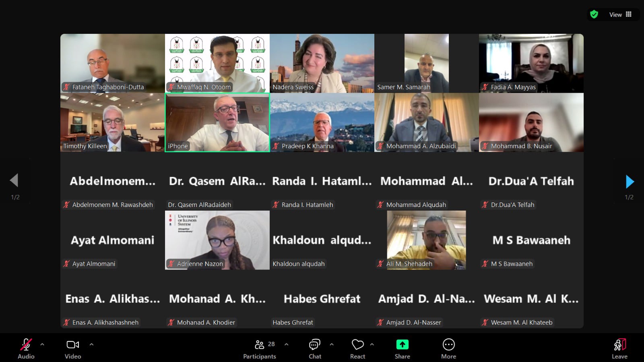Expand the arrow beside Chat
The image size is (644, 362).
click(332, 345)
